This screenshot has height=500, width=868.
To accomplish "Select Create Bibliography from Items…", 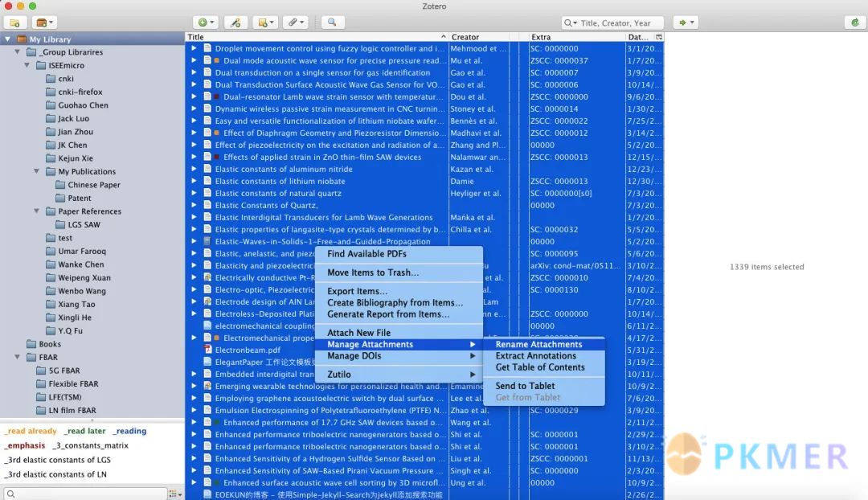I will pyautogui.click(x=399, y=303).
